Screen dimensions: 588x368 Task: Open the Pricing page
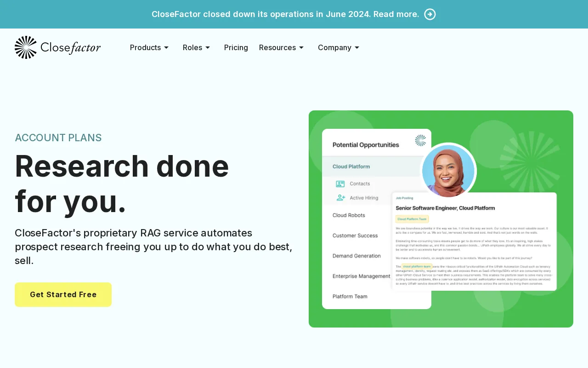tap(236, 47)
